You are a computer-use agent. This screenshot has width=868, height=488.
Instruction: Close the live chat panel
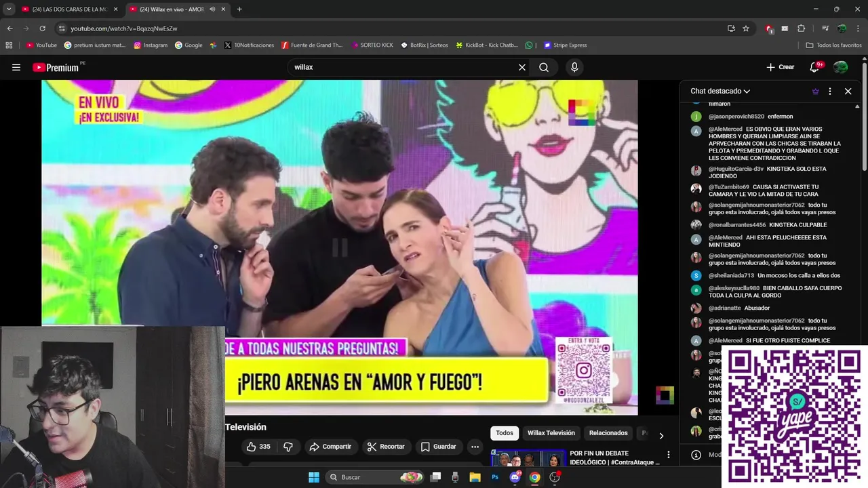[848, 91]
